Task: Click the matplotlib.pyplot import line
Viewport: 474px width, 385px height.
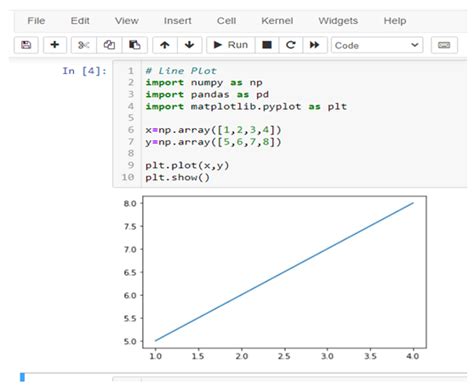Action: click(x=246, y=107)
